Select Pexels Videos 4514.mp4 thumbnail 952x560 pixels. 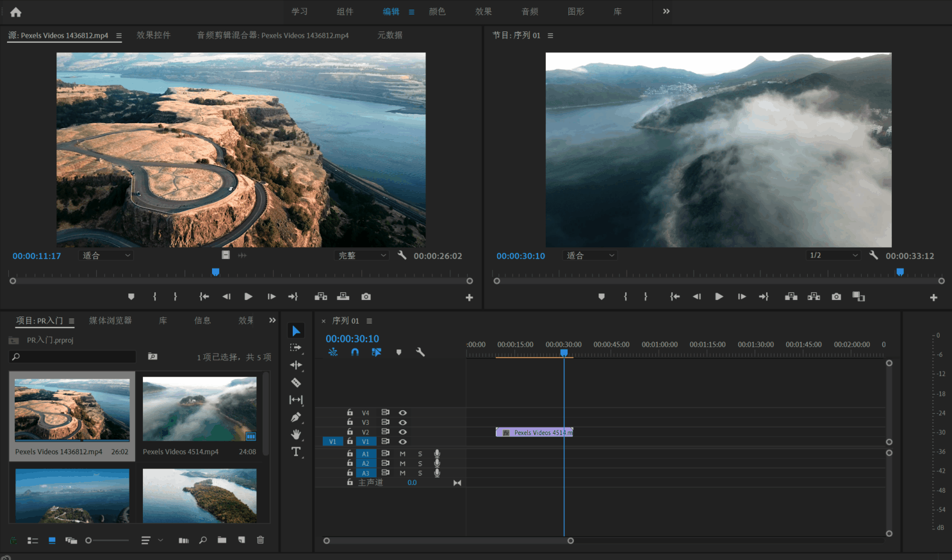click(x=199, y=409)
